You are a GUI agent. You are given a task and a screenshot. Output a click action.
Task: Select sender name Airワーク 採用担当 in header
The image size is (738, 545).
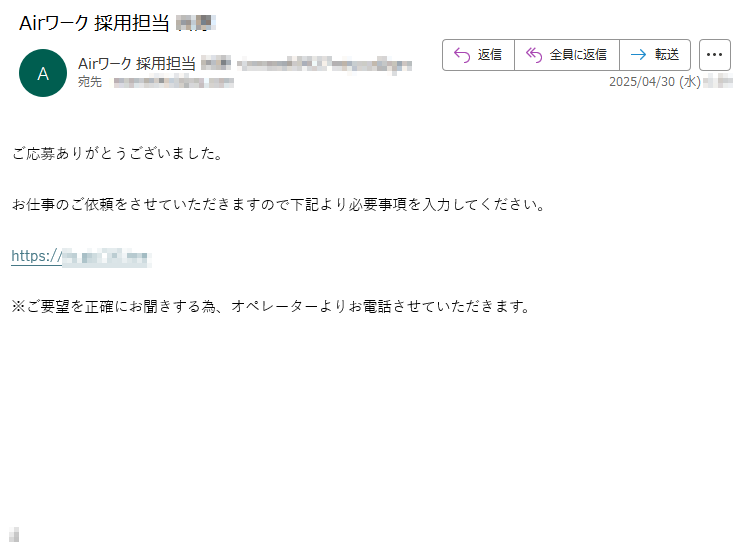pyautogui.click(x=137, y=64)
